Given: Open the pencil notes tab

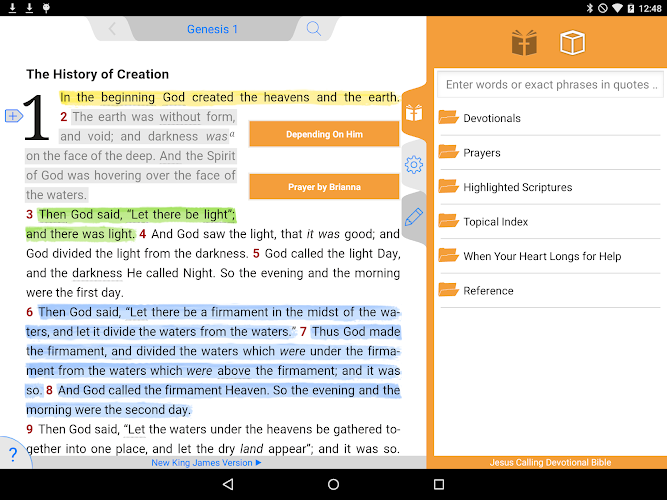Looking at the screenshot, I should point(413,217).
